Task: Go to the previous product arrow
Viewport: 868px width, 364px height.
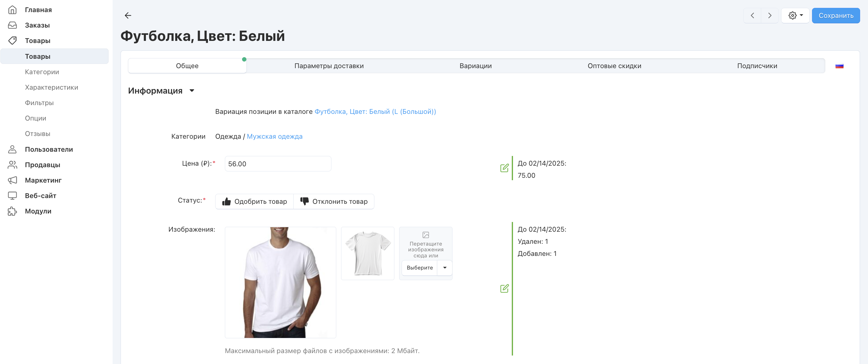Action: [752, 15]
